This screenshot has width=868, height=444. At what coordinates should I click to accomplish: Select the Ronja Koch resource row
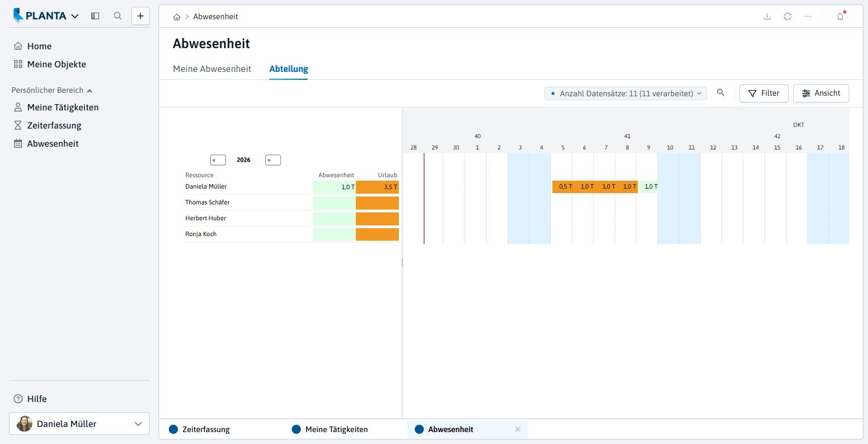coord(291,234)
